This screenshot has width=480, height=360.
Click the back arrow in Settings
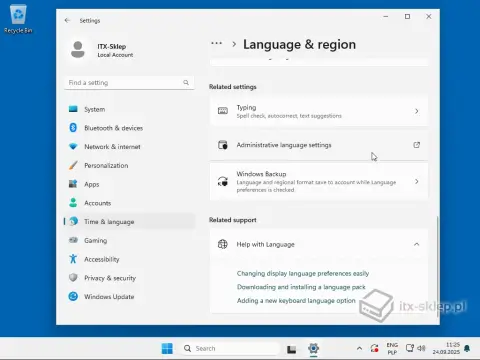(x=67, y=21)
